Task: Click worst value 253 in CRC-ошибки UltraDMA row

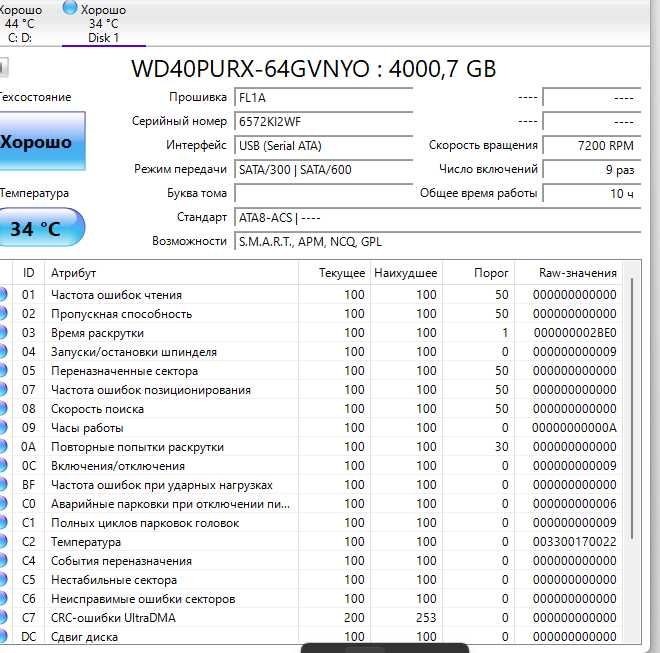Action: pyautogui.click(x=426, y=618)
